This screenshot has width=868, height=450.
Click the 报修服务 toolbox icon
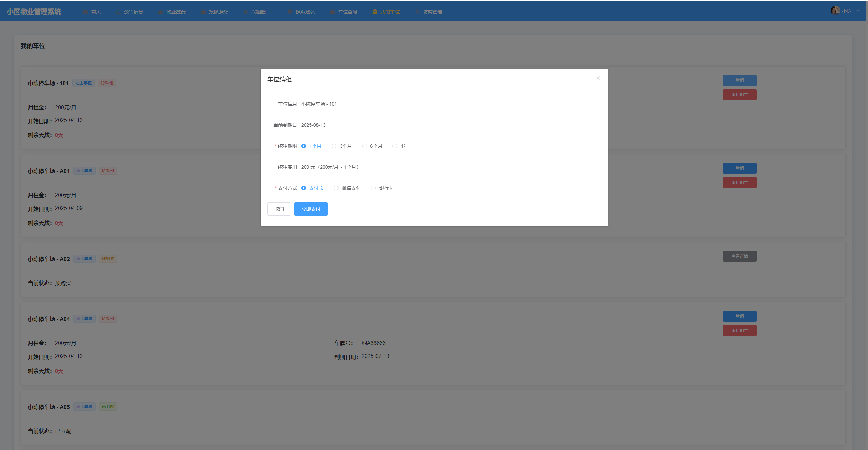[203, 12]
